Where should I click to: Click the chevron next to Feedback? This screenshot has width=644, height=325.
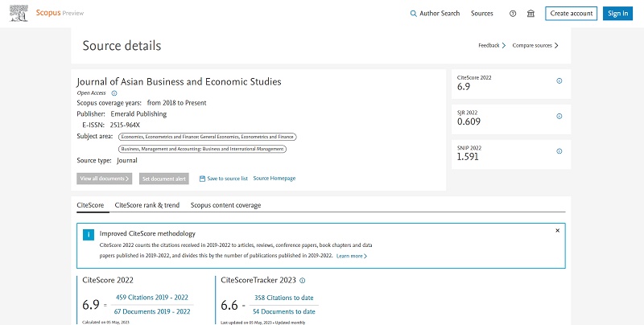[504, 46]
